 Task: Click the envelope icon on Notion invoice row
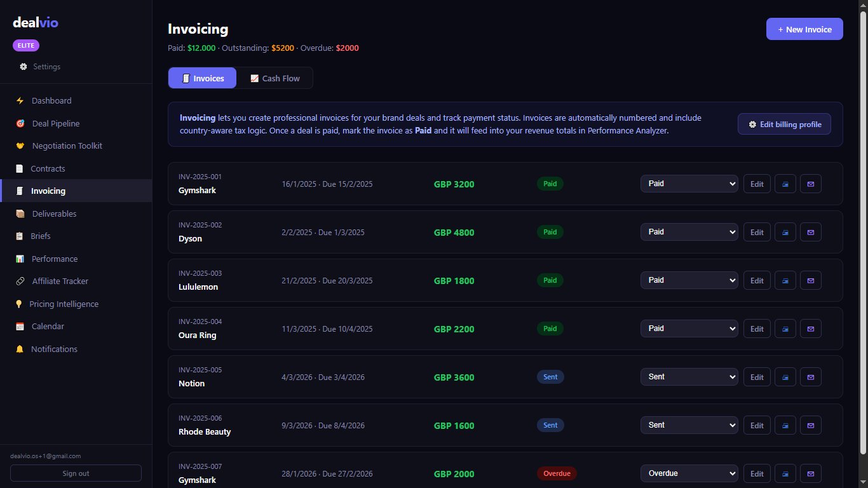[810, 377]
